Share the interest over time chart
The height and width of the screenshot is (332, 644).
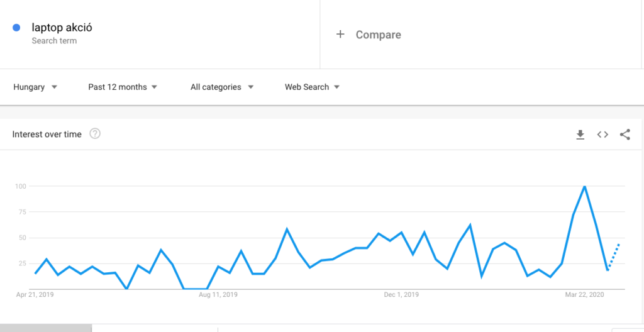(625, 135)
